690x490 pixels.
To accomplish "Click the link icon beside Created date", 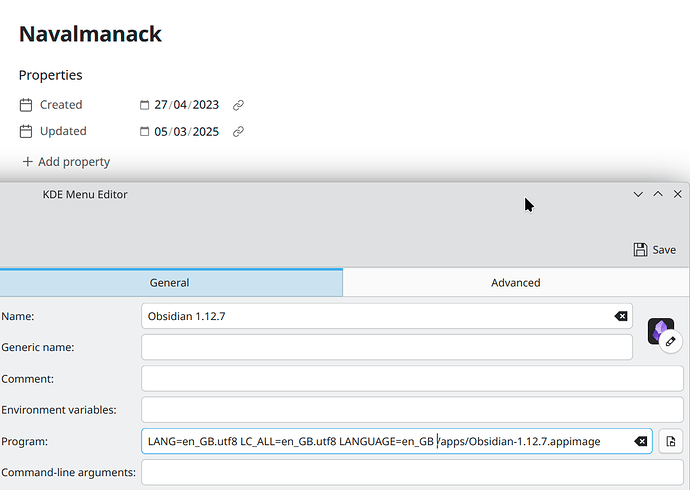I will [238, 105].
